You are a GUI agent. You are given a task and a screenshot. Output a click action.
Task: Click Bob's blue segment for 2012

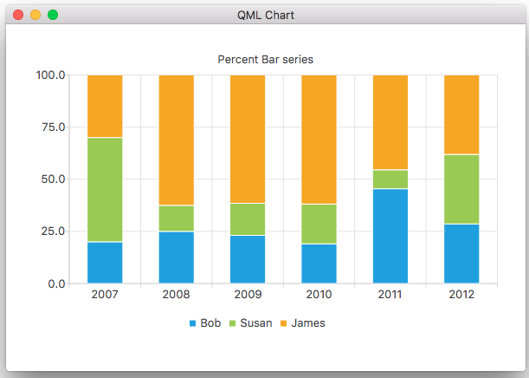462,254
